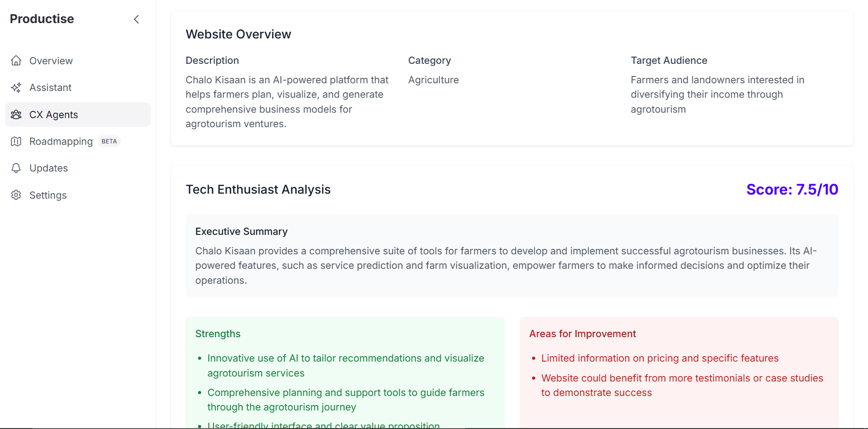The height and width of the screenshot is (429, 868).
Task: Go to Roadmapping section
Action: click(78, 141)
